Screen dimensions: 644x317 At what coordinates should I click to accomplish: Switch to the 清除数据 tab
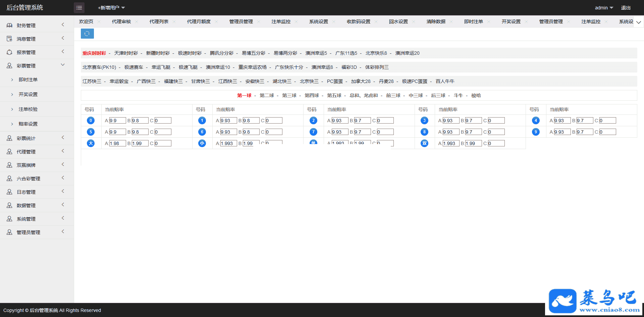pos(436,21)
